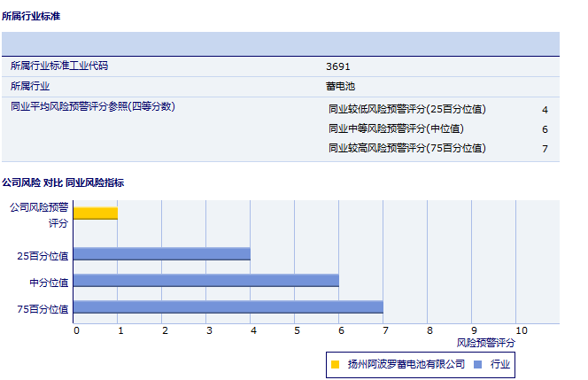Click the 所属行业标准 section heading

31,17
